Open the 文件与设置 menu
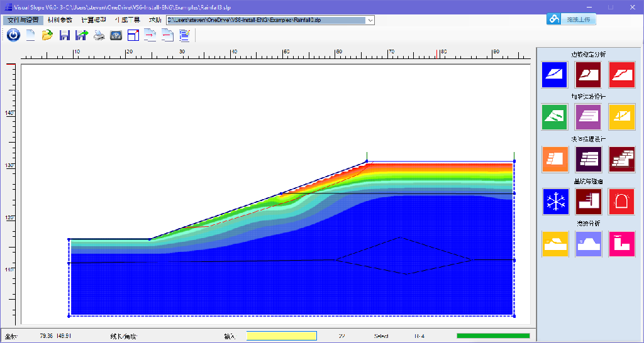The height and width of the screenshot is (343, 644). [x=22, y=20]
